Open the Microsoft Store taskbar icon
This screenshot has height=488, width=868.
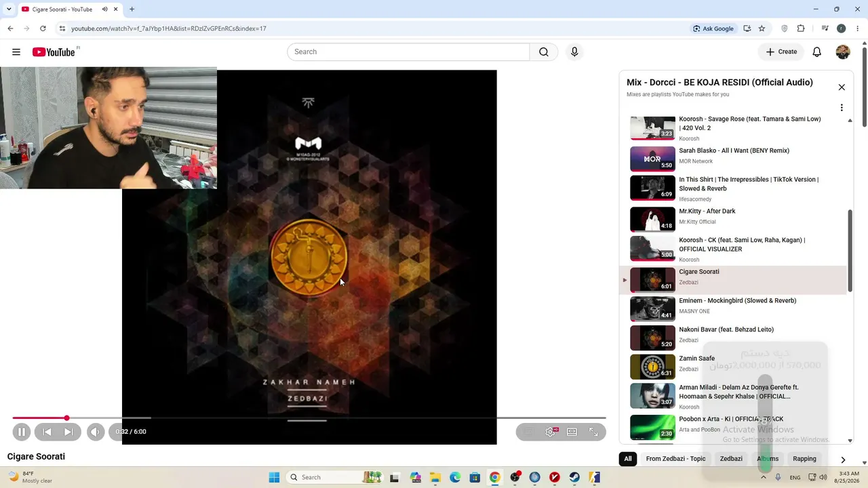point(475,477)
